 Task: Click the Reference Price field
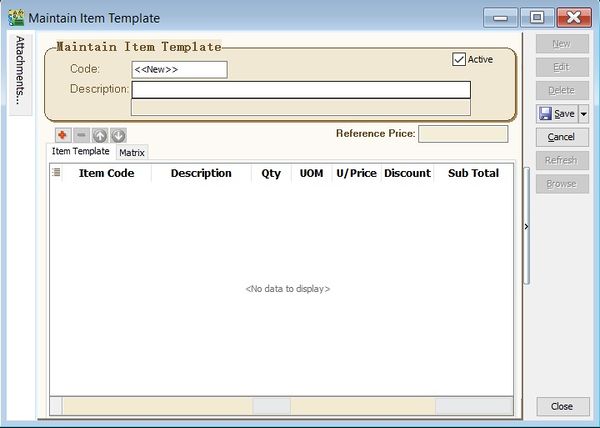[462, 133]
